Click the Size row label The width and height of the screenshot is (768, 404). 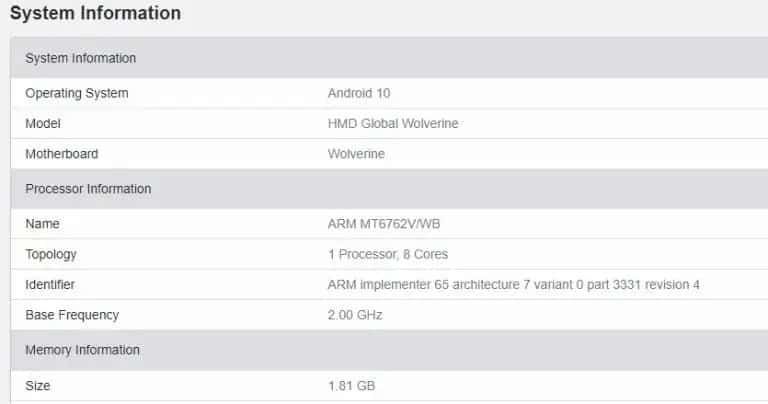[38, 385]
